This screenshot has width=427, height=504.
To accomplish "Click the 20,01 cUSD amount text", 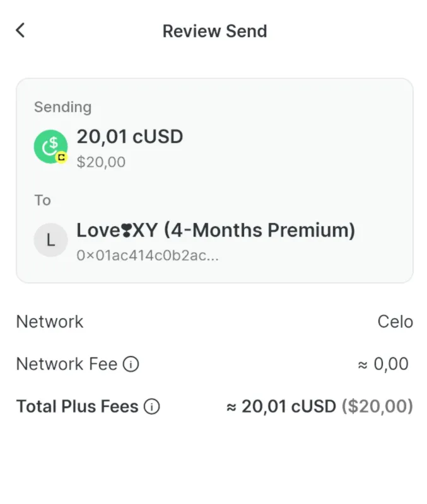I will click(x=130, y=137).
